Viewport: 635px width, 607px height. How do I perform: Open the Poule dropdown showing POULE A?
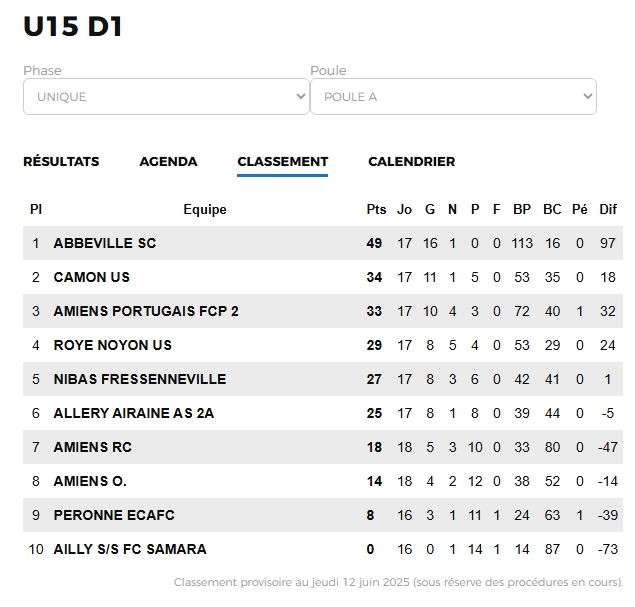coord(453,96)
